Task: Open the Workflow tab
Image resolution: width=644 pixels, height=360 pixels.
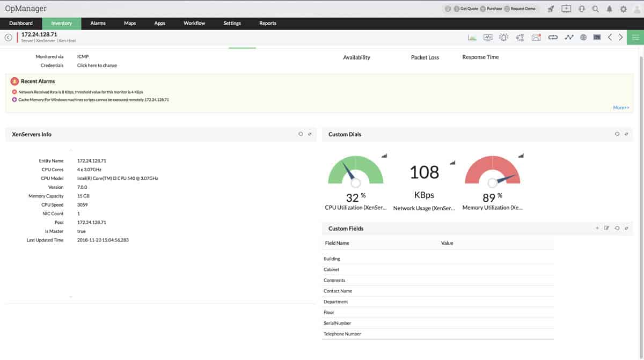Action: [194, 23]
